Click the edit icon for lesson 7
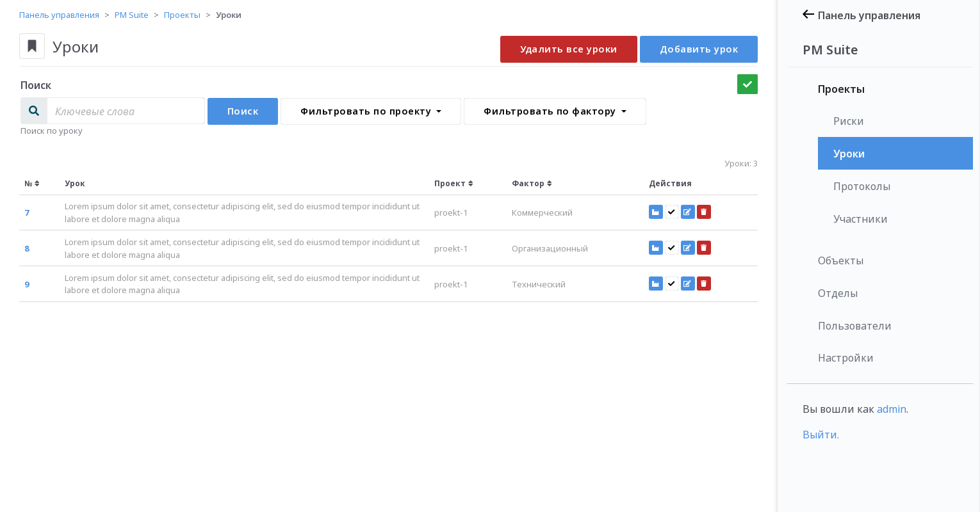Image resolution: width=980 pixels, height=512 pixels. click(x=688, y=212)
